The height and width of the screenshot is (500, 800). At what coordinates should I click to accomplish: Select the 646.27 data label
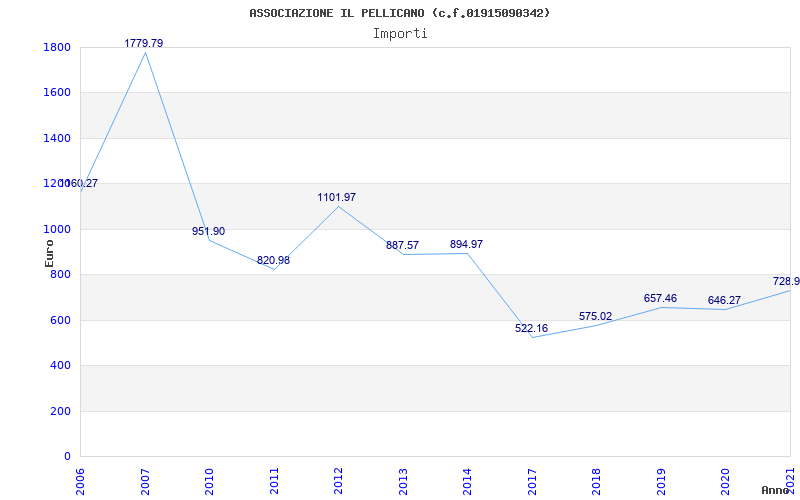[724, 300]
